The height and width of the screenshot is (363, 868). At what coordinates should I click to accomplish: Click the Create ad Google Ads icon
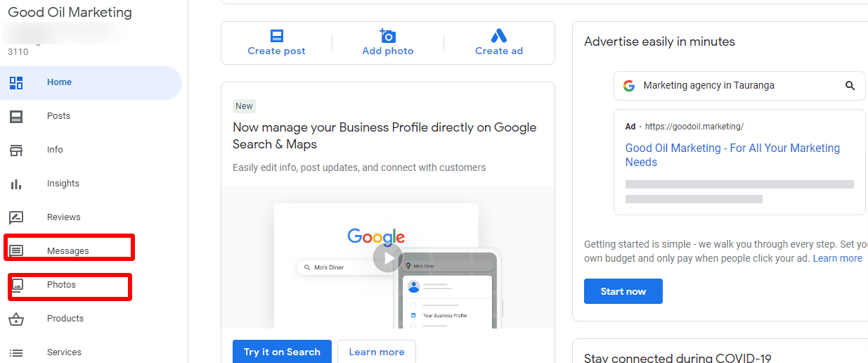(499, 36)
